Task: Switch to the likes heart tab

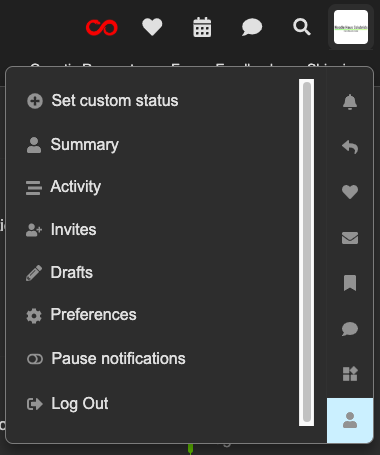Action: [x=350, y=192]
